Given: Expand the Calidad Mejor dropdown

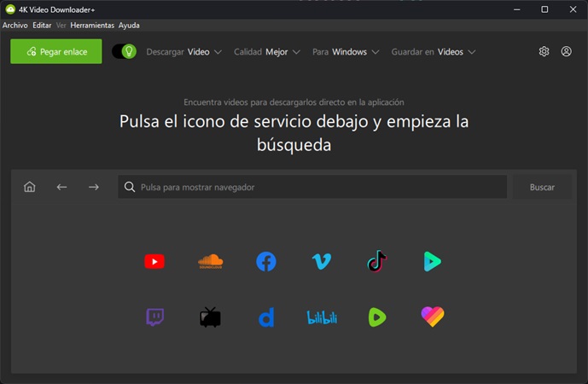Looking at the screenshot, I should [267, 52].
